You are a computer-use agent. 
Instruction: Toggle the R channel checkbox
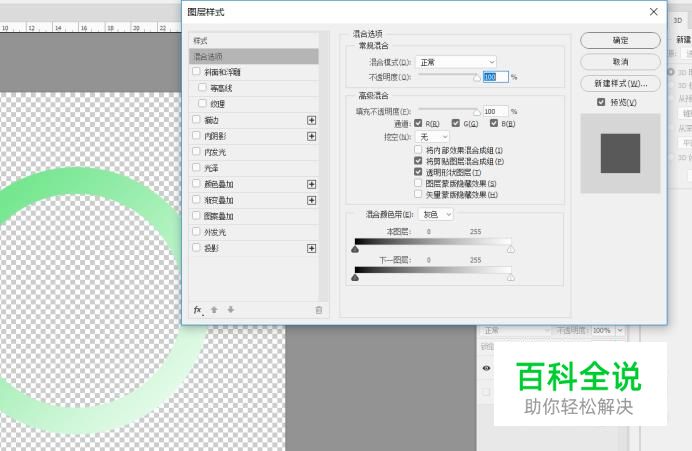[x=418, y=123]
